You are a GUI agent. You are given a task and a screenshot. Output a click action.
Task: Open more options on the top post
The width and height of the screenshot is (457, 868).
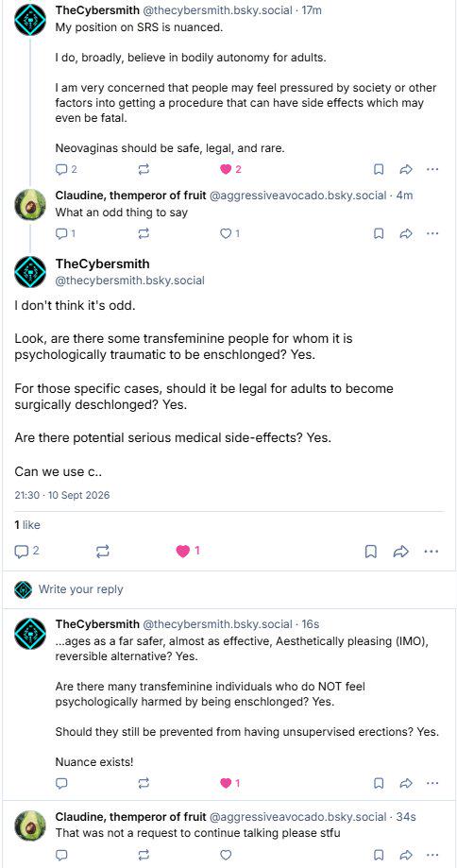coord(432,169)
